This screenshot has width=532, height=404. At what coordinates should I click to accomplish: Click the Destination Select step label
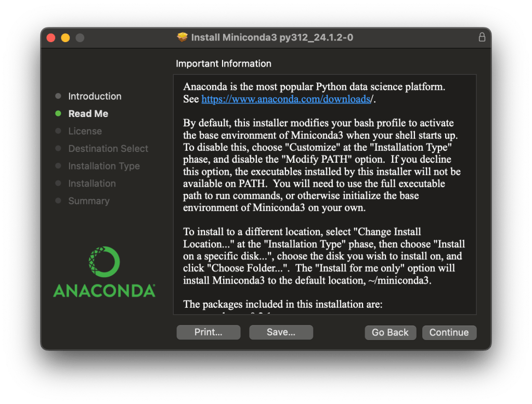pyautogui.click(x=108, y=149)
